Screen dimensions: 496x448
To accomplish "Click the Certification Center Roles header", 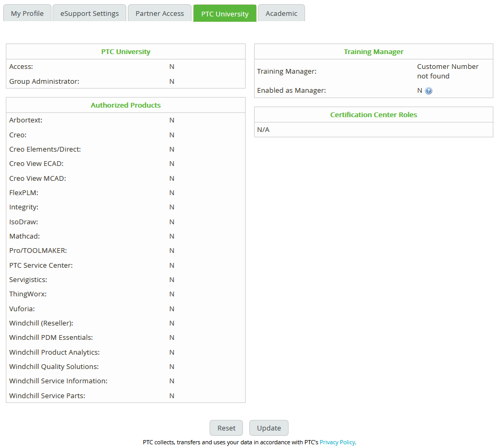I will [x=373, y=115].
